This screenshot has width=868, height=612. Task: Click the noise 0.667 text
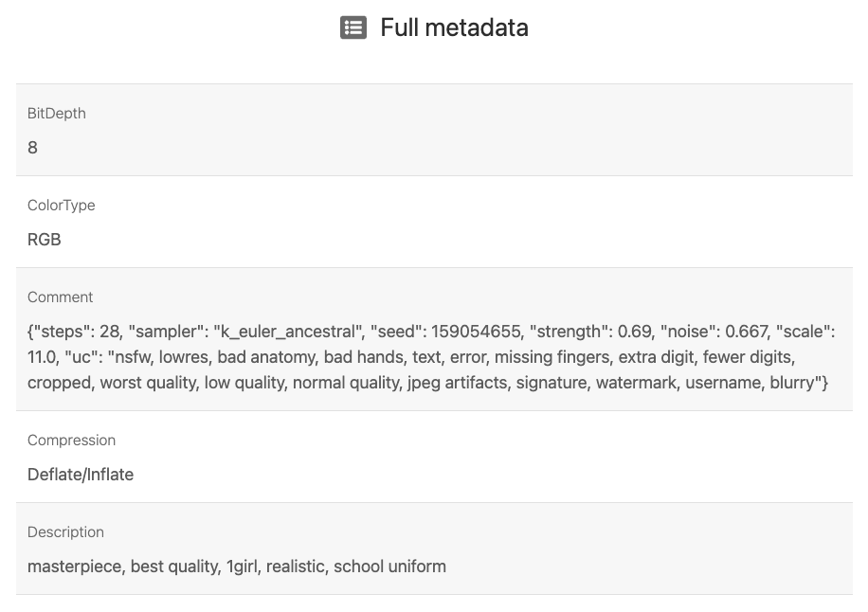coord(714,332)
